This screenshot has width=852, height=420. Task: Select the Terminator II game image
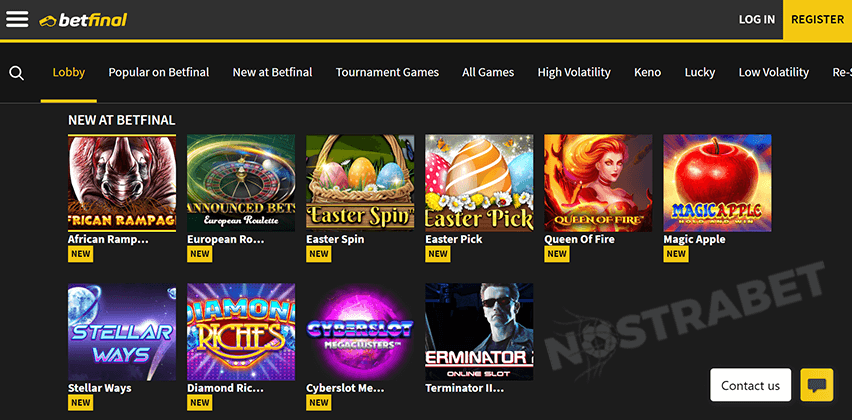(479, 331)
